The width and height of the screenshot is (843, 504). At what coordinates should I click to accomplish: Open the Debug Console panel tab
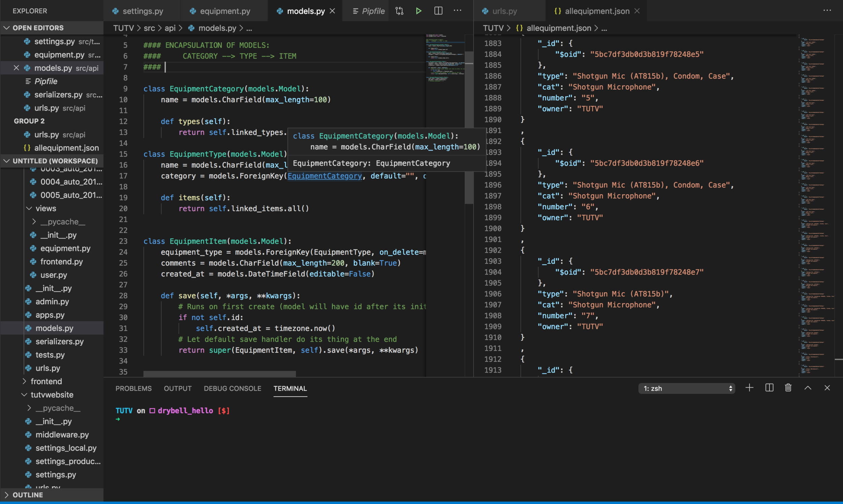tap(232, 388)
